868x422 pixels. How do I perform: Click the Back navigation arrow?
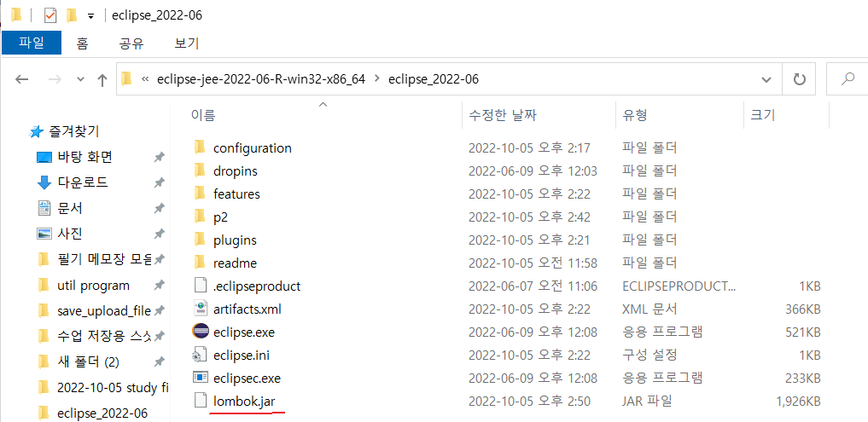click(21, 79)
